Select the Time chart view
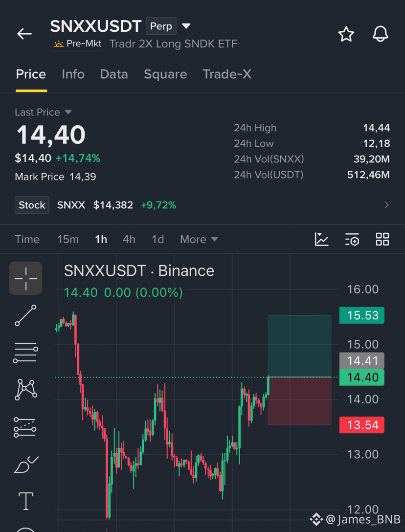 (x=27, y=239)
